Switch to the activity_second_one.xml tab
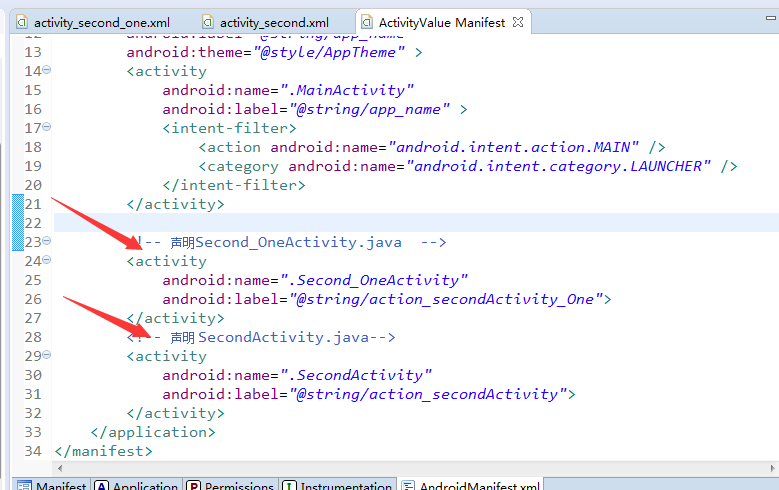Image resolution: width=779 pixels, height=490 pixels. (101, 22)
